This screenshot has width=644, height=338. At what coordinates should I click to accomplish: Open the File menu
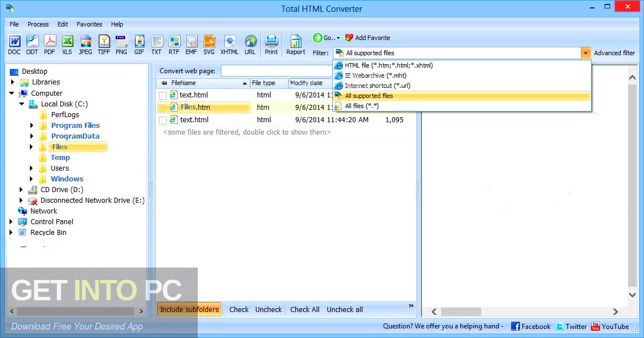point(15,24)
